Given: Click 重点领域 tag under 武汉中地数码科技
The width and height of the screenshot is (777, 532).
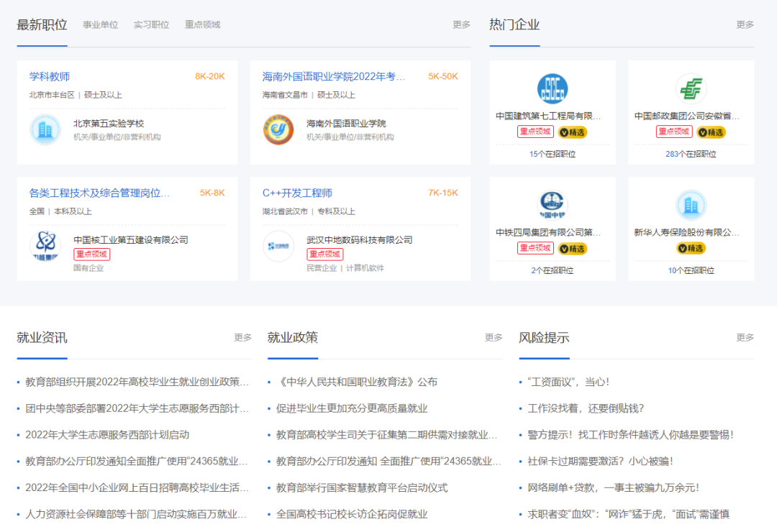Looking at the screenshot, I should pos(325,254).
